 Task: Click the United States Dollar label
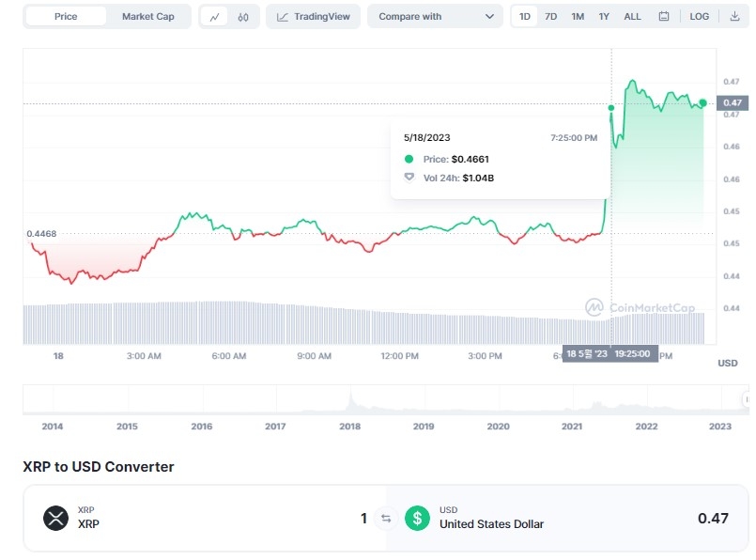coord(491,523)
